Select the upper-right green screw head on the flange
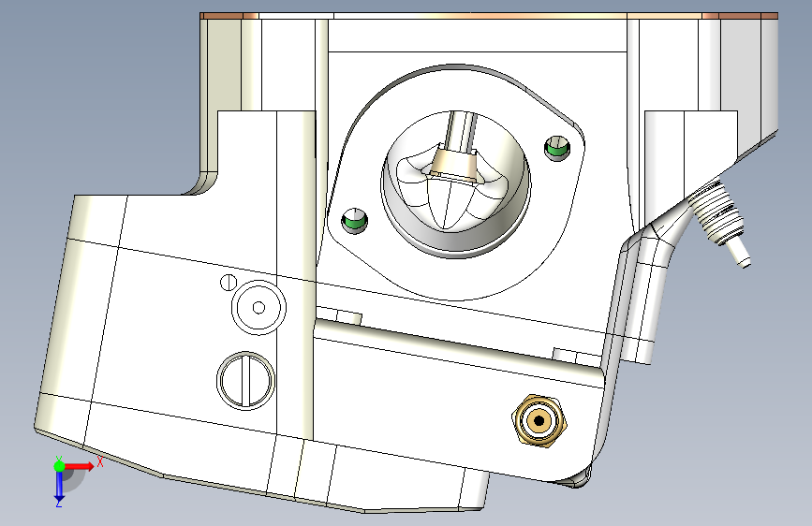Image resolution: width=812 pixels, height=526 pixels. click(558, 148)
